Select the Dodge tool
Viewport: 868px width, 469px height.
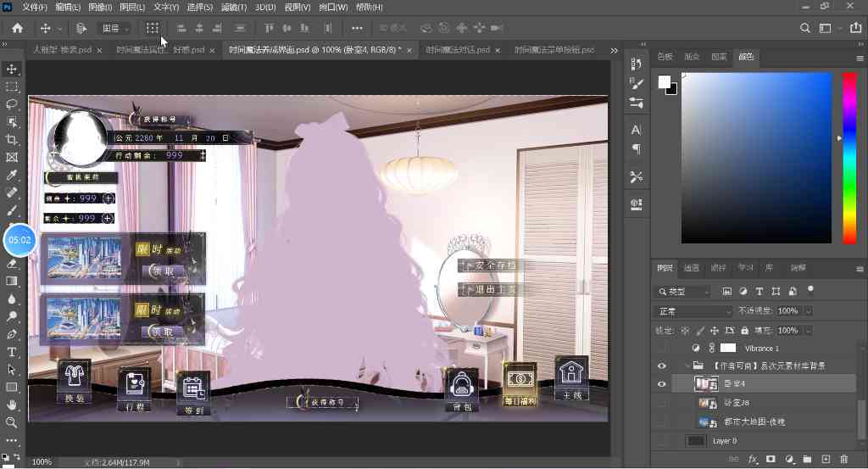pos(11,316)
